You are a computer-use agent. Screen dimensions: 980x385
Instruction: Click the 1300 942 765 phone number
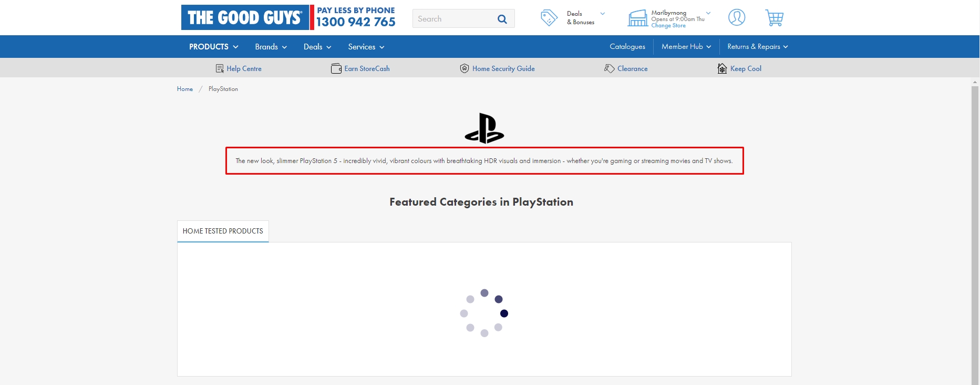(x=356, y=22)
